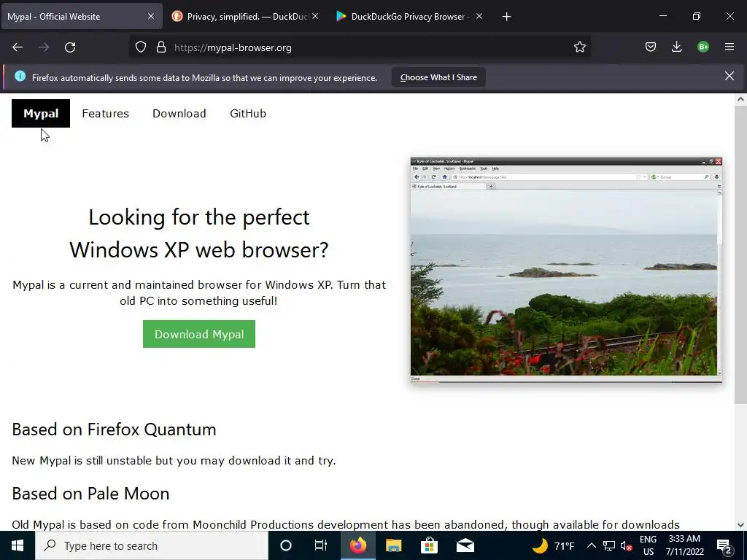This screenshot has width=747, height=560.
Task: Open a new tab with the plus button
Action: click(506, 17)
